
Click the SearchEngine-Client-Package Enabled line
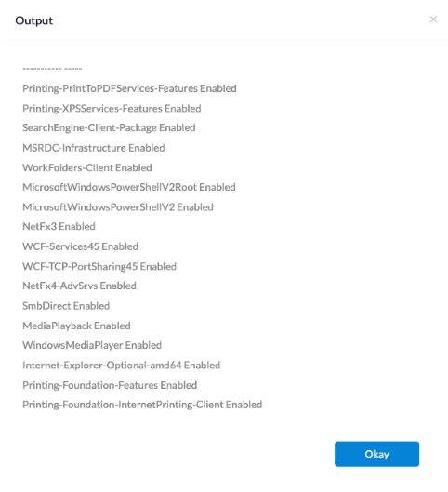(x=109, y=128)
